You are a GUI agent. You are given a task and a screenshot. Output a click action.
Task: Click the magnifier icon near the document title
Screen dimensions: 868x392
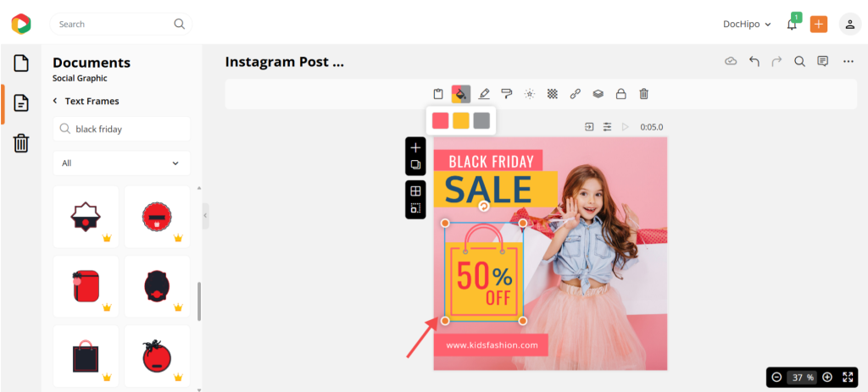[799, 61]
